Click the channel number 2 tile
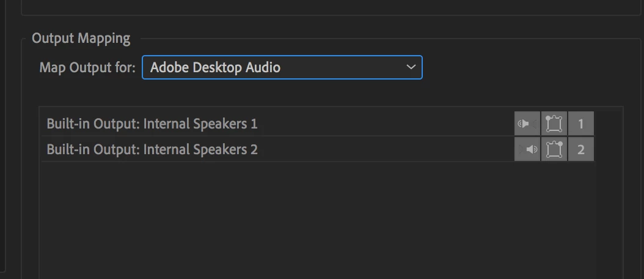This screenshot has height=279, width=644. click(580, 149)
